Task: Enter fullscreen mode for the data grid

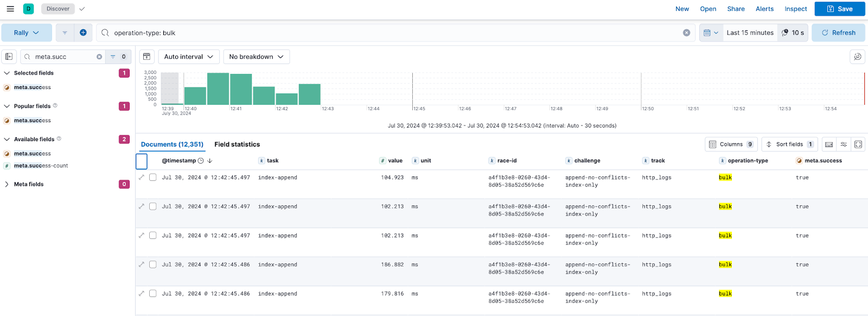Action: point(858,144)
